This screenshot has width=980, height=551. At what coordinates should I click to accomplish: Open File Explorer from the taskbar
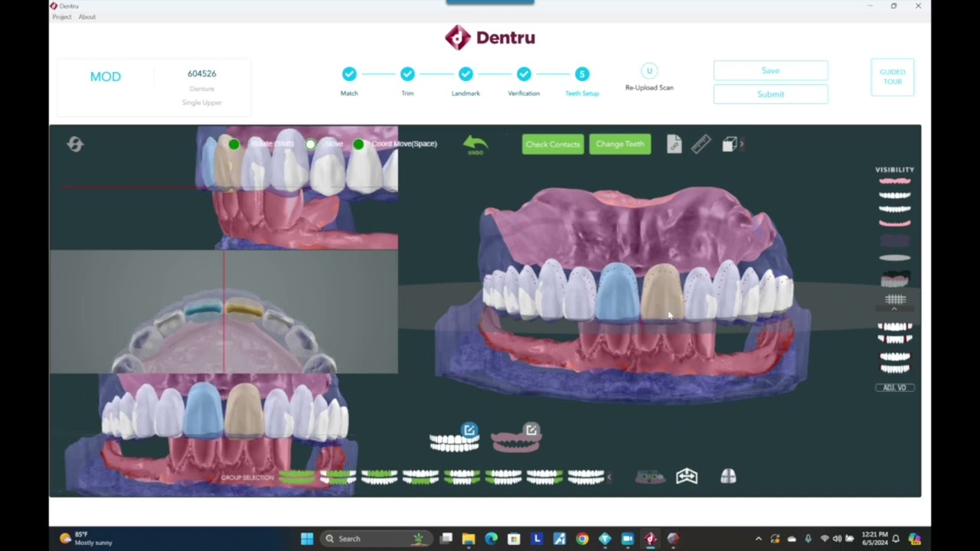coord(469,539)
